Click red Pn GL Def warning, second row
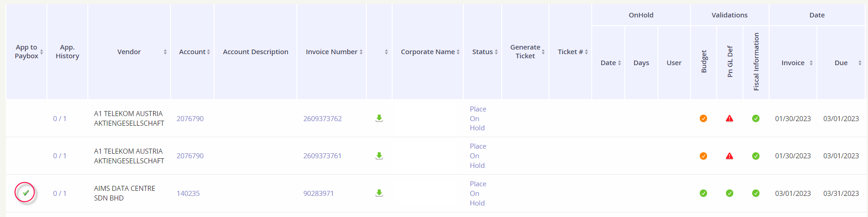868x217 pixels. [x=729, y=156]
